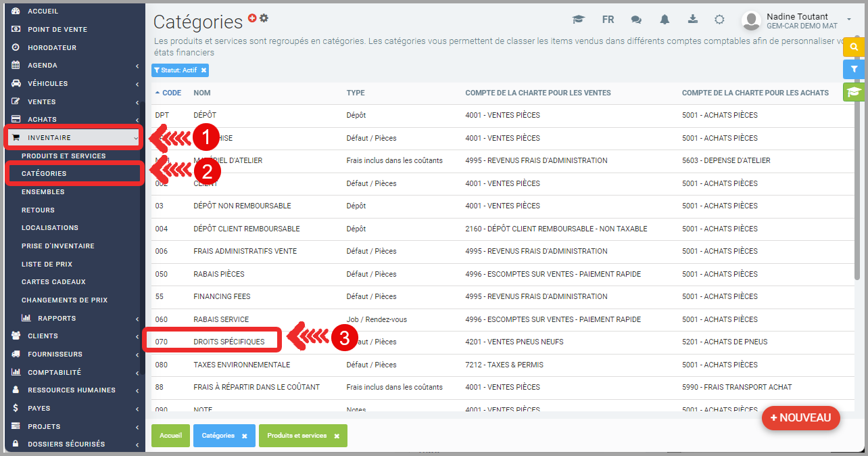Image resolution: width=868 pixels, height=456 pixels.
Task: Open the DROITS SPÉCIFIQUES category row
Action: point(228,342)
